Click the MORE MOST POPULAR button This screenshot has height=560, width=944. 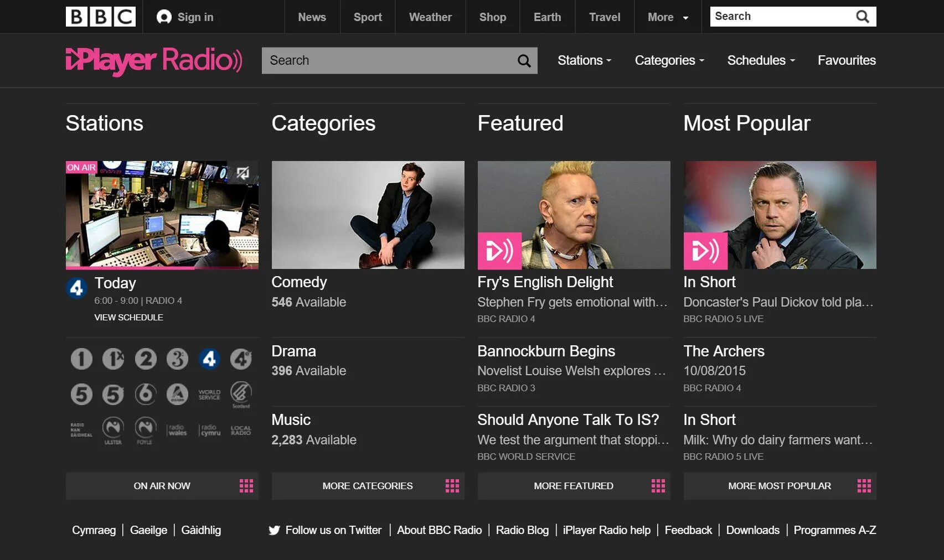pos(780,486)
